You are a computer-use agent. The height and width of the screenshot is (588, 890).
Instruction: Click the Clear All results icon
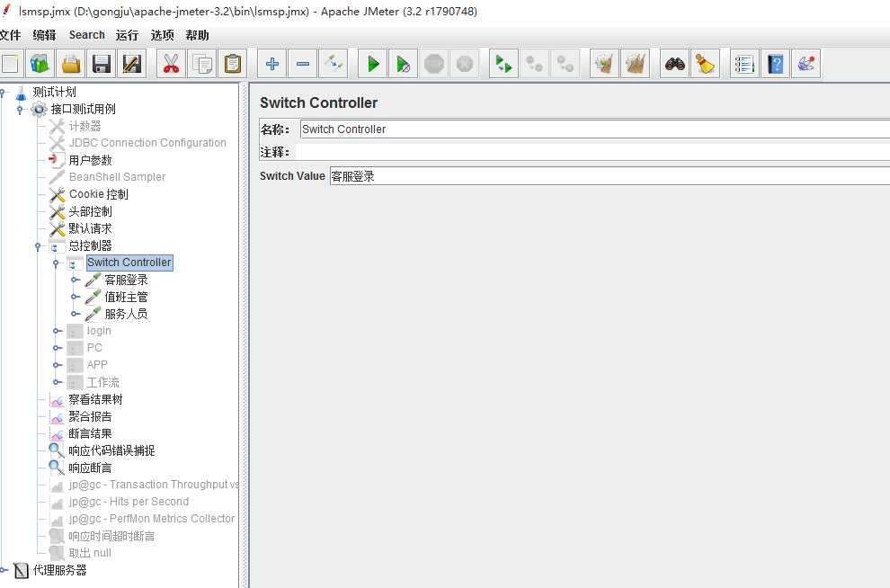pos(636,64)
